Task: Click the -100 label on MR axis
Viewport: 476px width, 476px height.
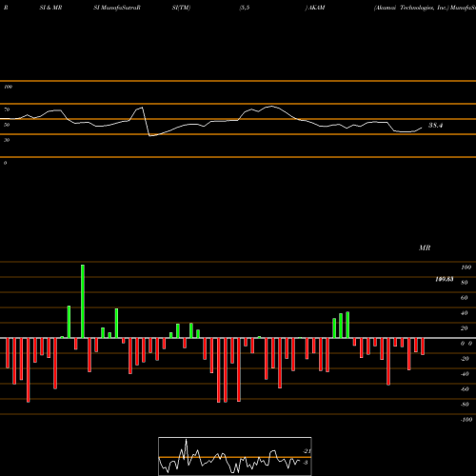Action: [x=466, y=420]
